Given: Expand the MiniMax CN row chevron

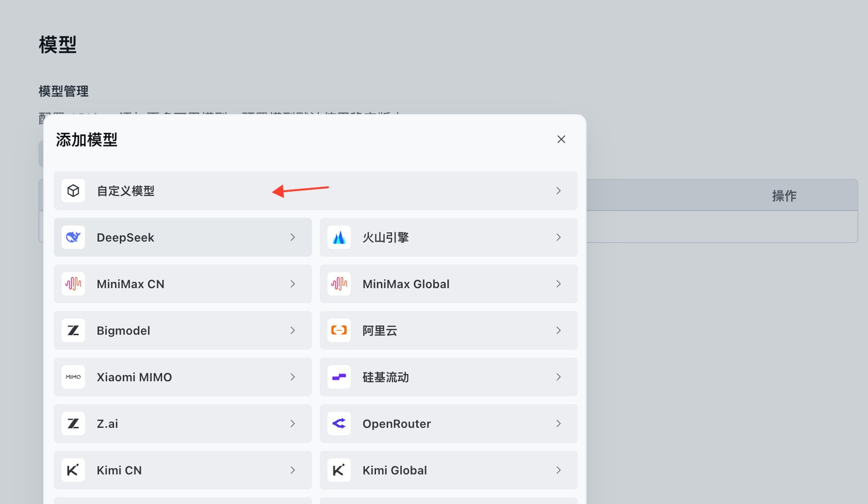Looking at the screenshot, I should [293, 284].
